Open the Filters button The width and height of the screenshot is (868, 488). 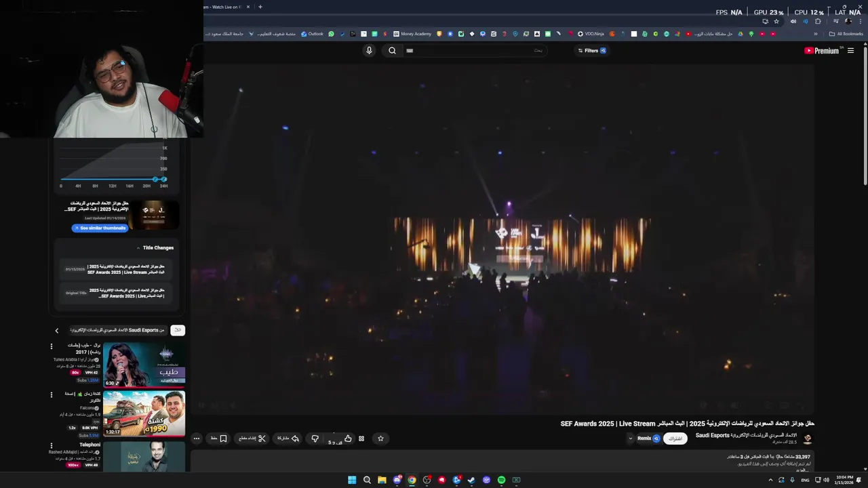(591, 50)
